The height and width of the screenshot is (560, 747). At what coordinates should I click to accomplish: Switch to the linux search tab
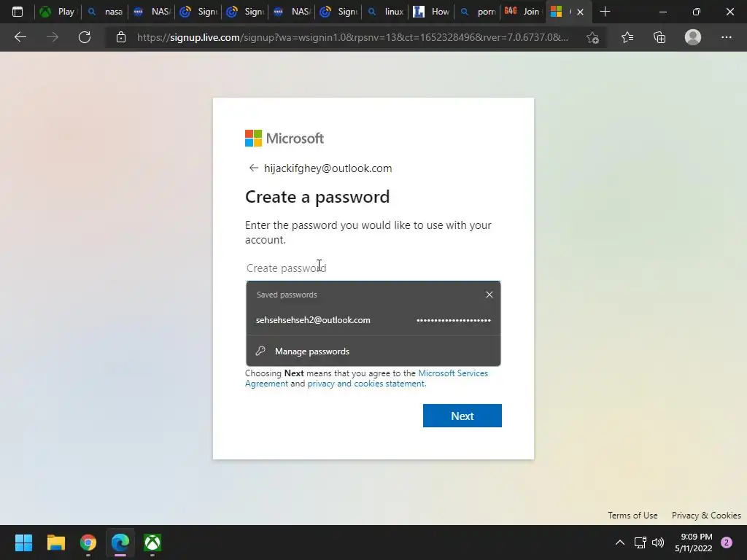point(386,12)
